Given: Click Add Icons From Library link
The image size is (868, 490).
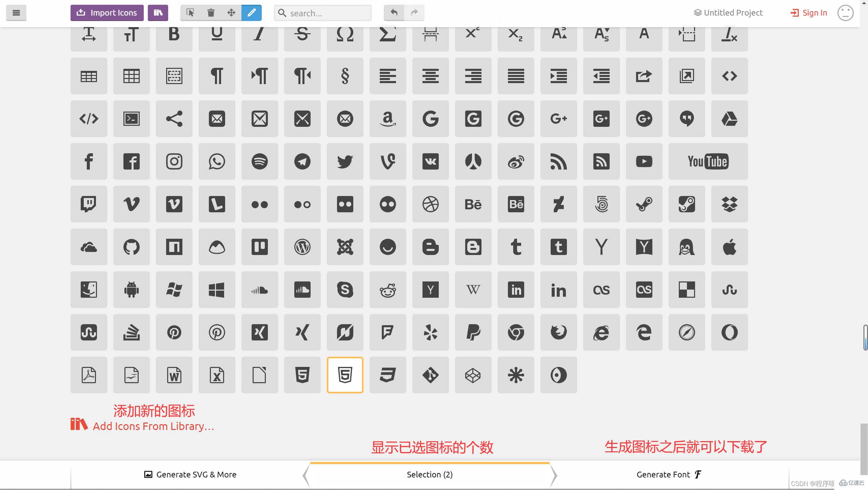Looking at the screenshot, I should [142, 426].
